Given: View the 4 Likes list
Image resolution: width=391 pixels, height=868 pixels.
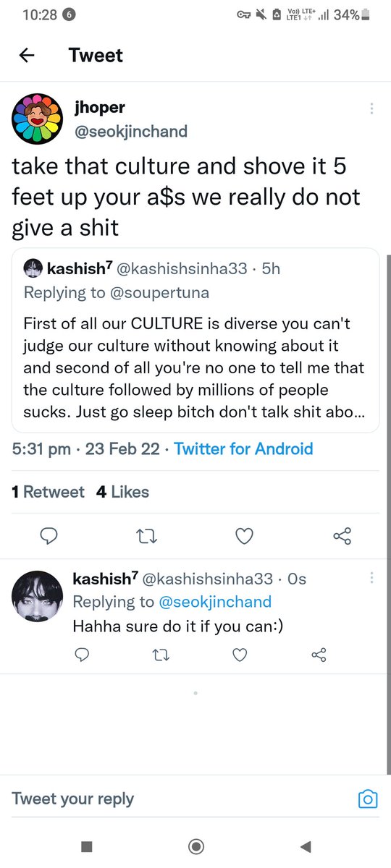Looking at the screenshot, I should [122, 492].
